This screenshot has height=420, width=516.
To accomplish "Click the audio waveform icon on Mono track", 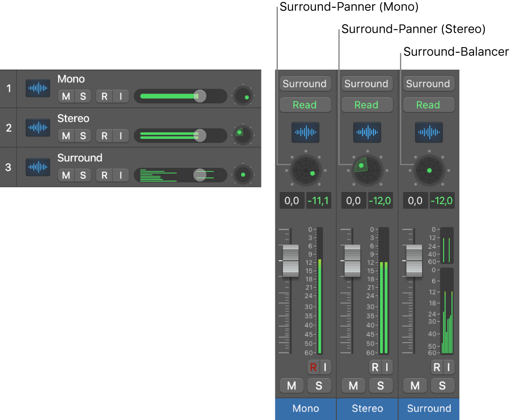I will pos(38,88).
